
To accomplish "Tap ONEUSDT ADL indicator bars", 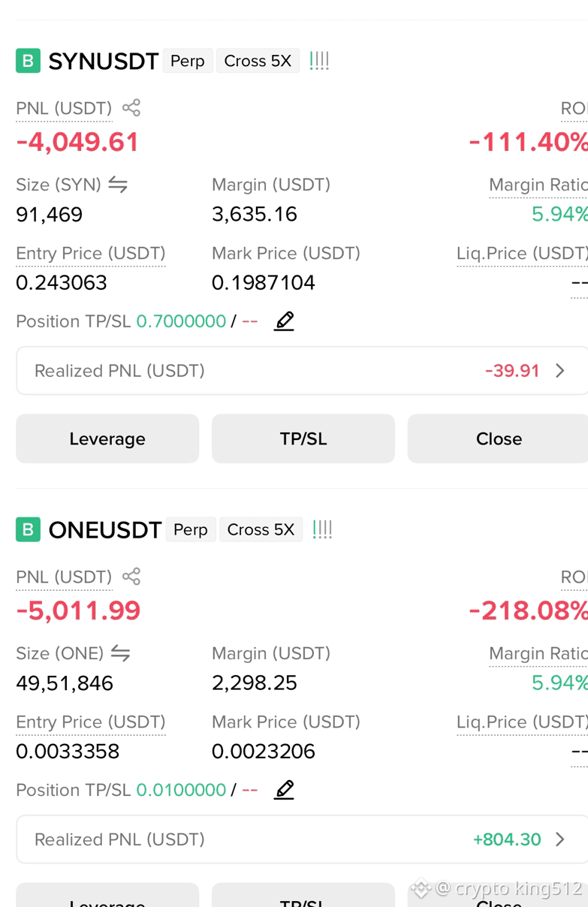I will (322, 529).
